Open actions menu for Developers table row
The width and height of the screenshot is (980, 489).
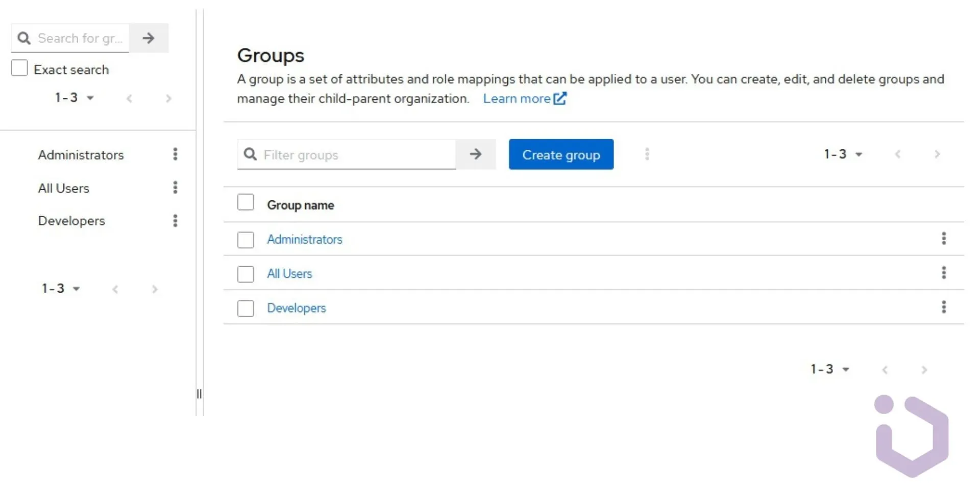[x=944, y=307]
